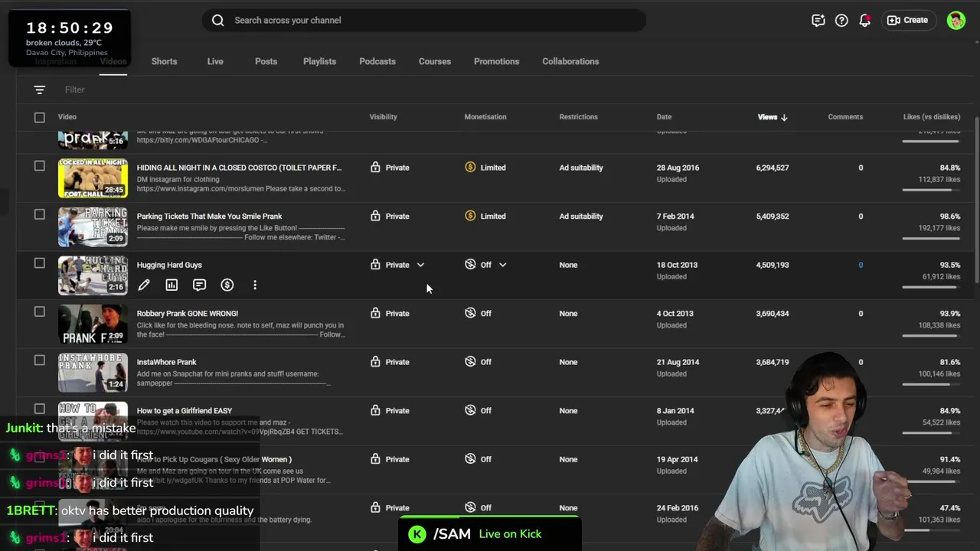Open Robbery Prank GONE WRONG! title
Image resolution: width=980 pixels, height=551 pixels.
188,313
